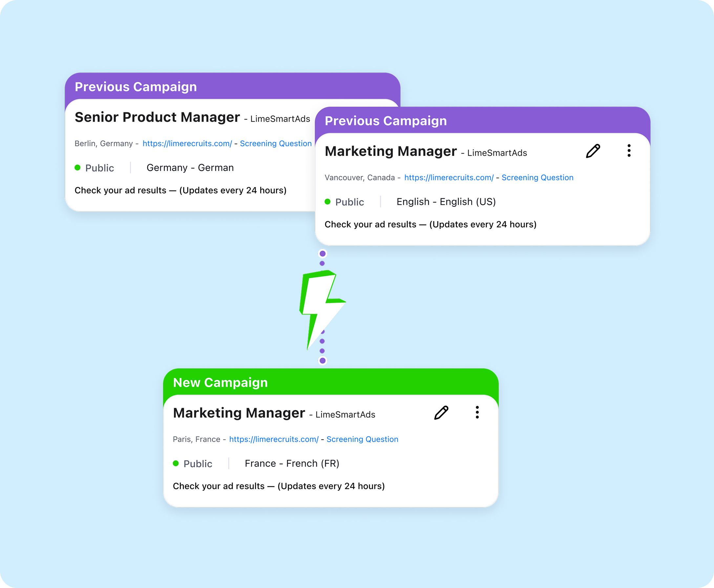This screenshot has height=588, width=714.
Task: Click the pencil edit icon on Vancouver Marketing Manager card
Action: click(x=593, y=151)
